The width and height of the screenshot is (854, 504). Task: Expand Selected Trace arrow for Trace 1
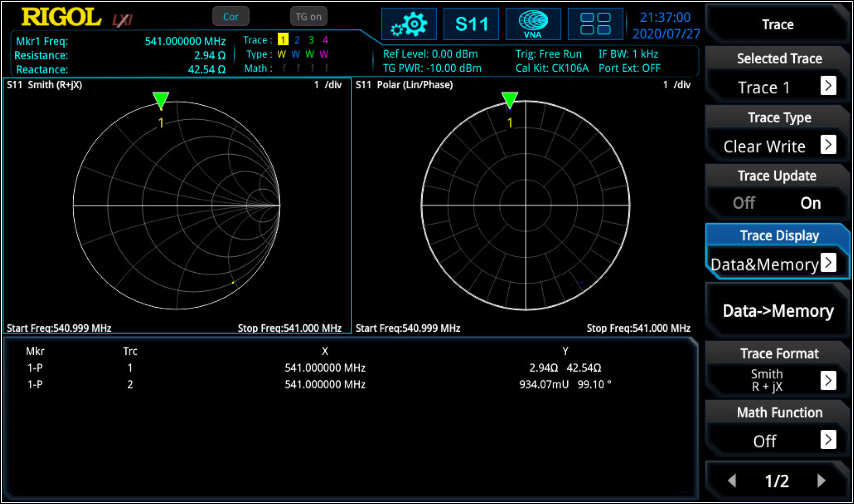pos(828,86)
